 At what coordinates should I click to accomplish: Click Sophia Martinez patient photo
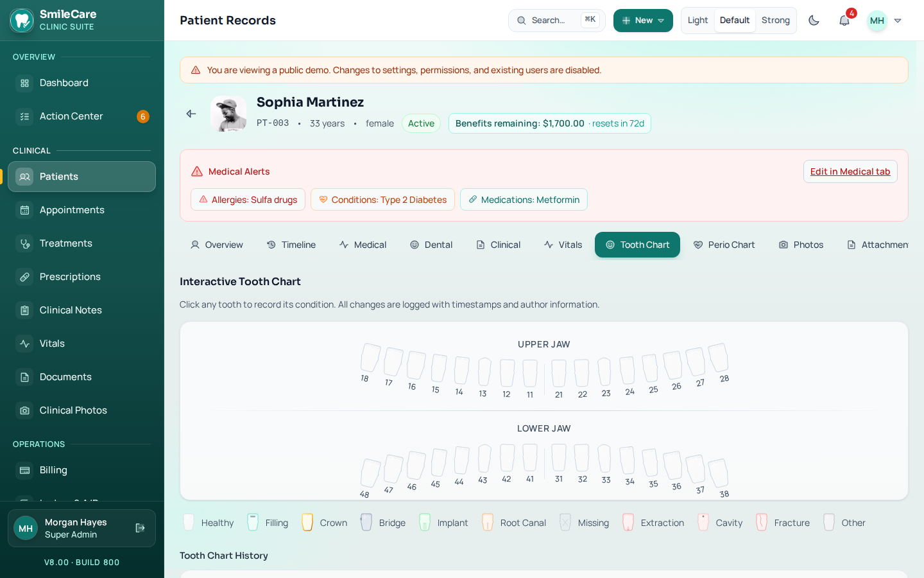[228, 114]
